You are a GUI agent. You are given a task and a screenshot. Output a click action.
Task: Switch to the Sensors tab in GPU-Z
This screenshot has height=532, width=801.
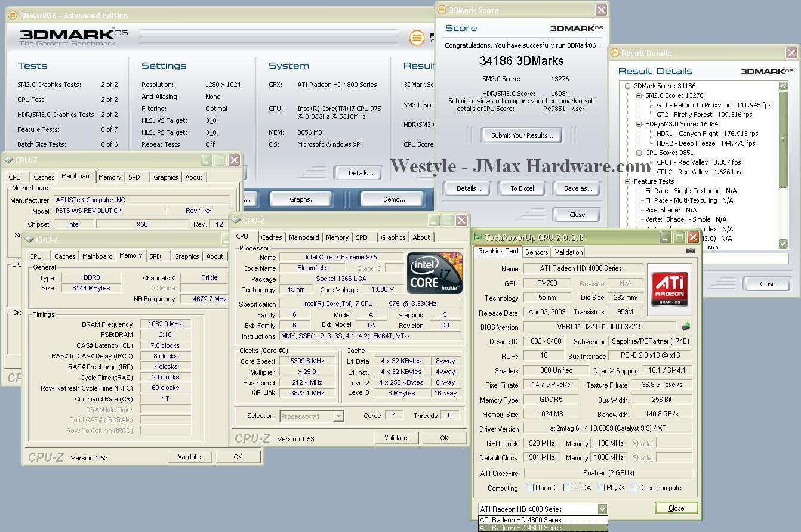(x=537, y=252)
